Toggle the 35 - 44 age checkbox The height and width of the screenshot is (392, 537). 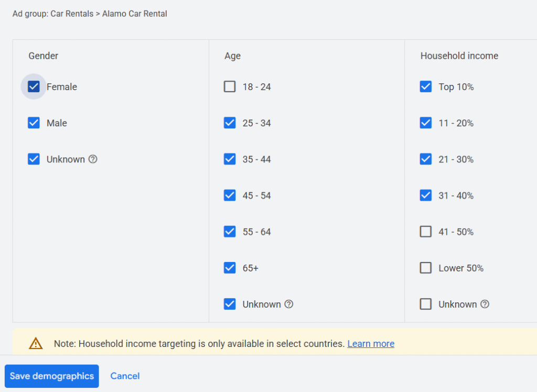[230, 159]
